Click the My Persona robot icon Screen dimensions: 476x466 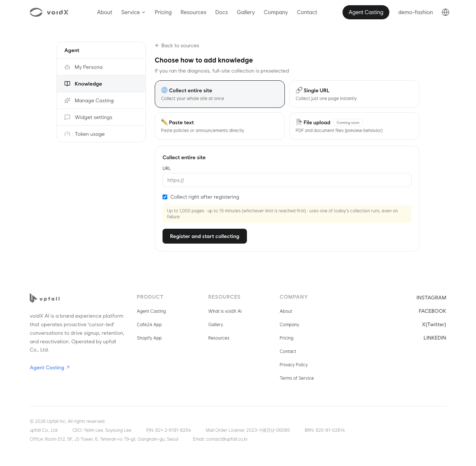tap(67, 67)
